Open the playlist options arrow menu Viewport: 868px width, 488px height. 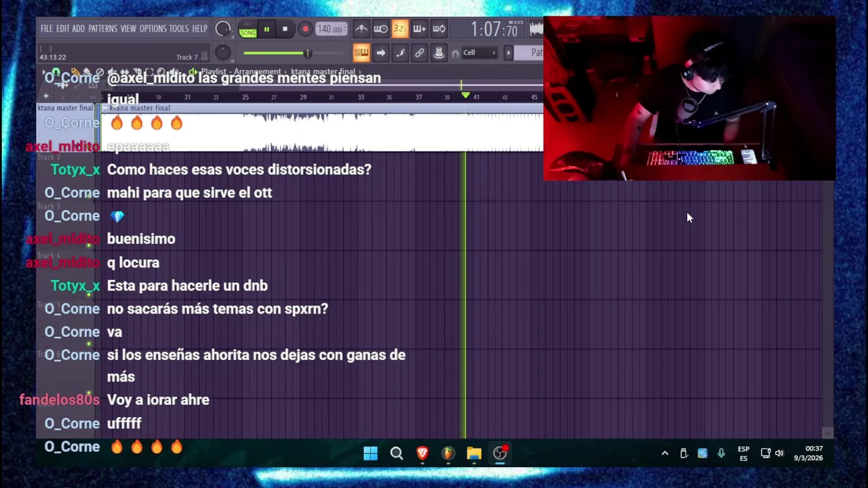(45, 72)
